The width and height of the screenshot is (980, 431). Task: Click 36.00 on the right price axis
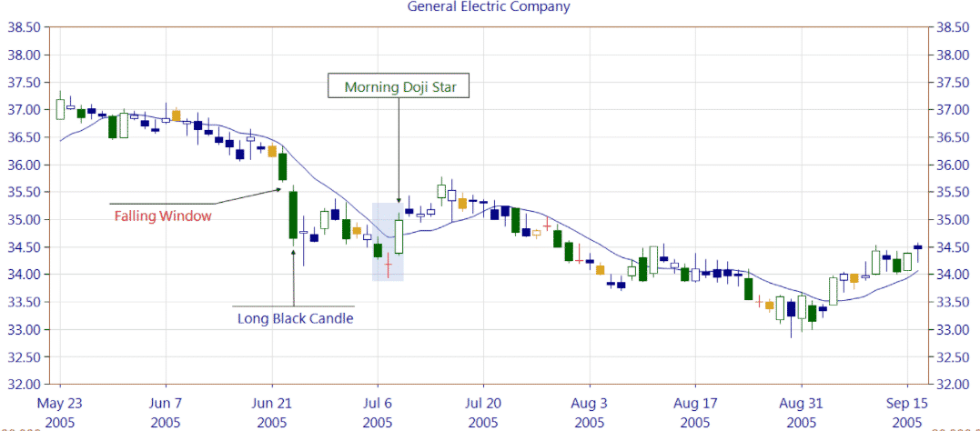coord(953,165)
